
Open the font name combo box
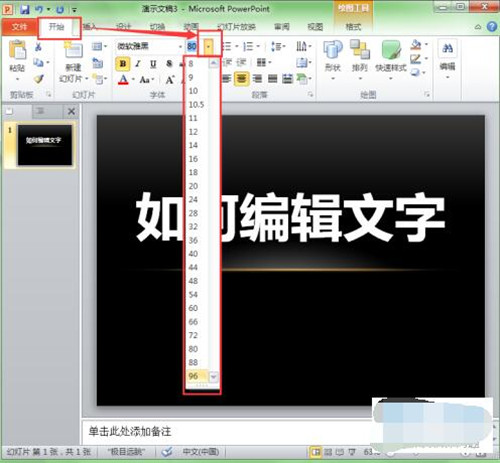(149, 46)
